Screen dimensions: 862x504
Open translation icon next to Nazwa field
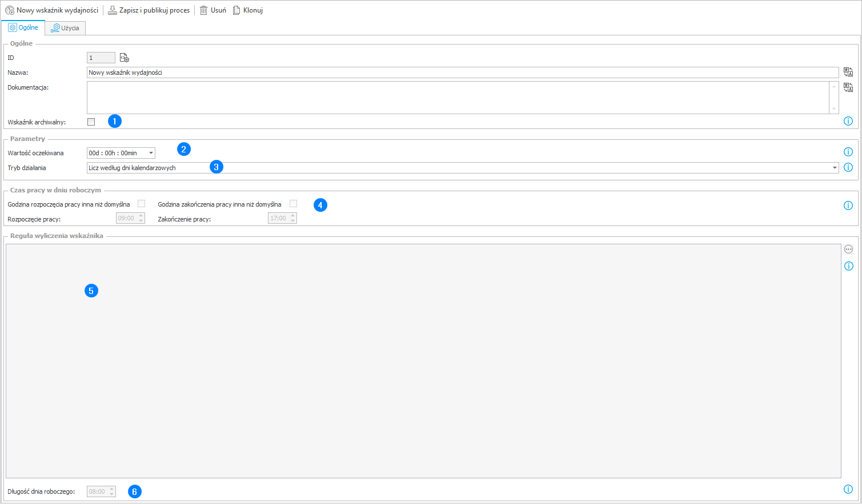tap(848, 72)
